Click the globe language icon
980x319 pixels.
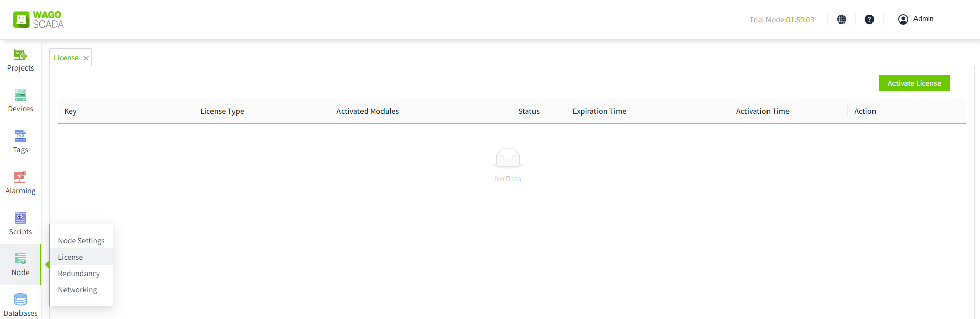pos(842,19)
